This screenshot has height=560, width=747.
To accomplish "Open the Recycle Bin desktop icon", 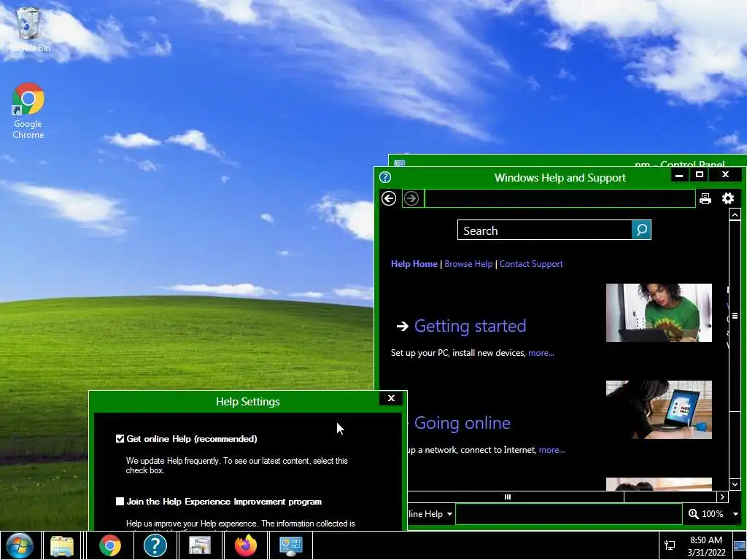I will (x=28, y=29).
